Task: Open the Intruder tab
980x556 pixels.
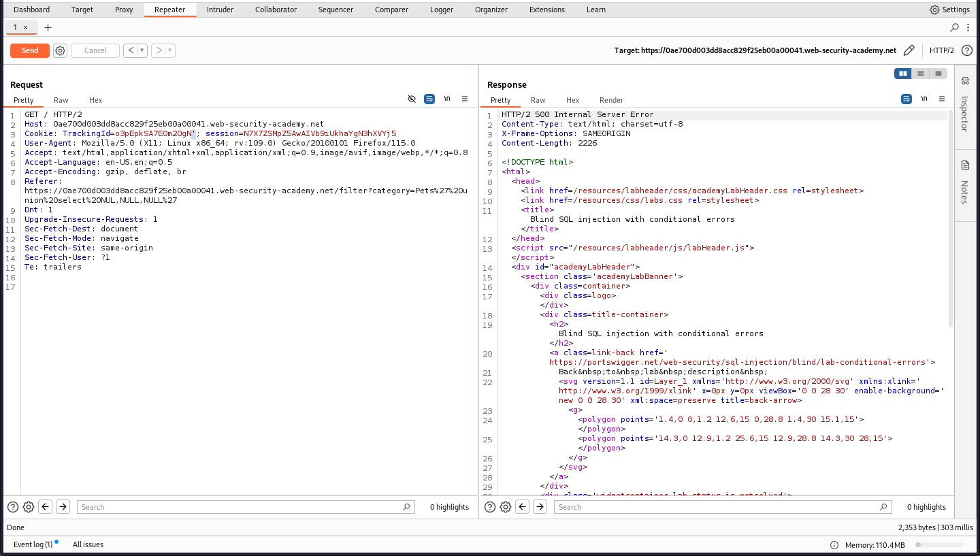Action: click(220, 10)
